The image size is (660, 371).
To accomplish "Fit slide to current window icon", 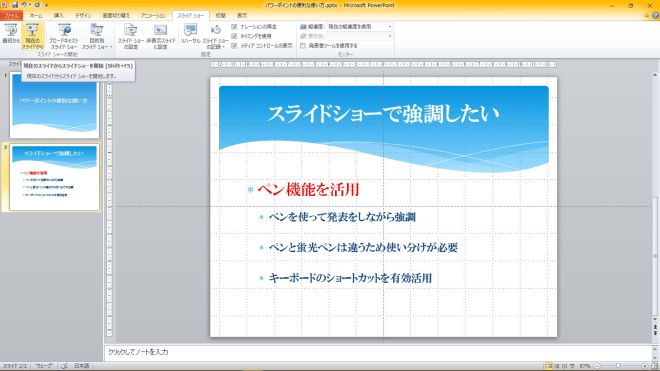I will pyautogui.click(x=655, y=366).
